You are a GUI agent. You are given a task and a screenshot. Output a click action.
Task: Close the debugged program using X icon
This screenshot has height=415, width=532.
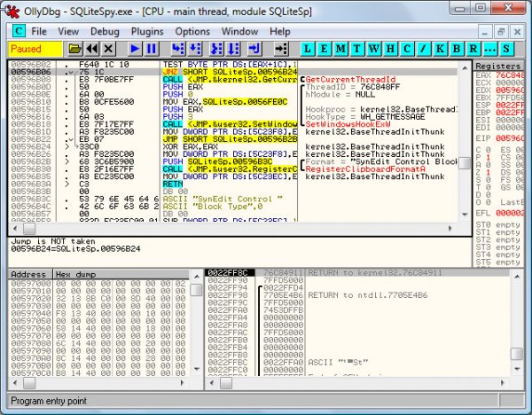coord(108,49)
